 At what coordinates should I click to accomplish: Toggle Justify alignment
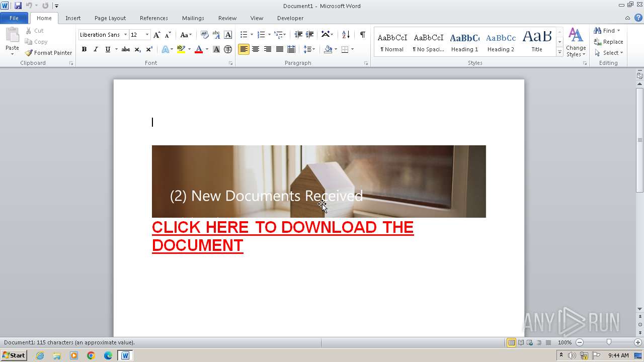tap(279, 49)
